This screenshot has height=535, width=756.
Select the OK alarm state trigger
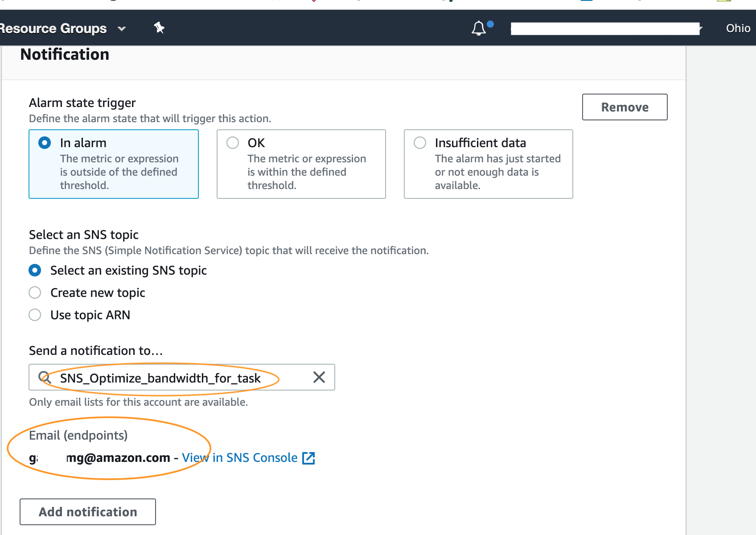(232, 143)
